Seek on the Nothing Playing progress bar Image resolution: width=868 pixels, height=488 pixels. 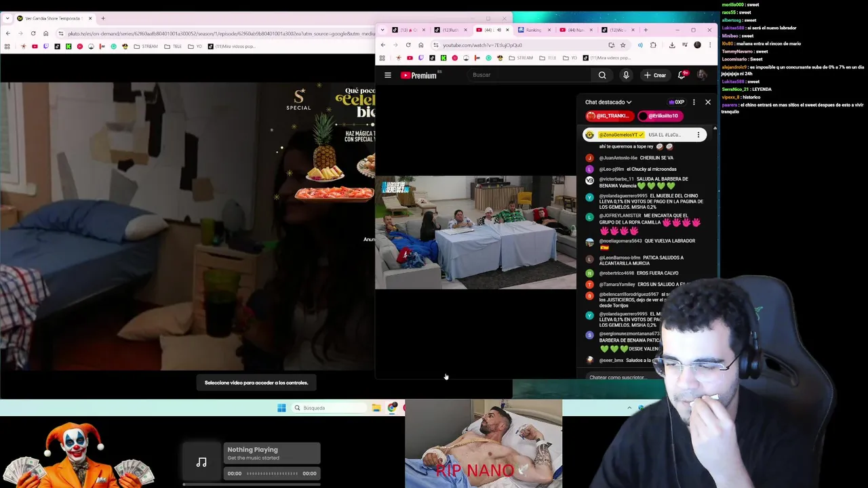click(271, 474)
